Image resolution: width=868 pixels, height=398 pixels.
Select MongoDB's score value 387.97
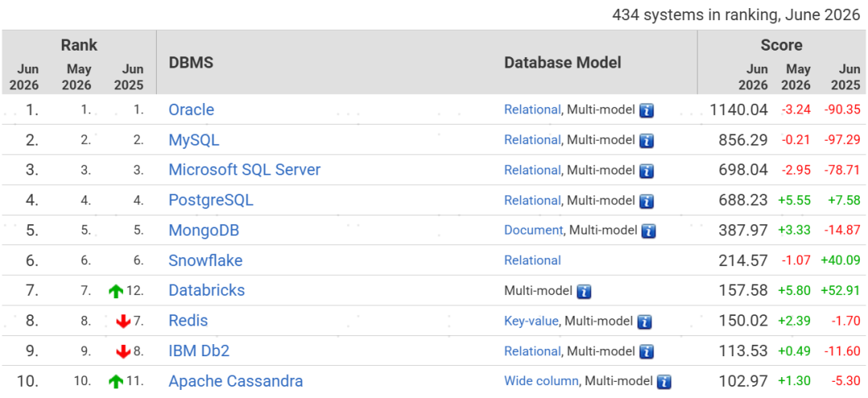click(743, 230)
